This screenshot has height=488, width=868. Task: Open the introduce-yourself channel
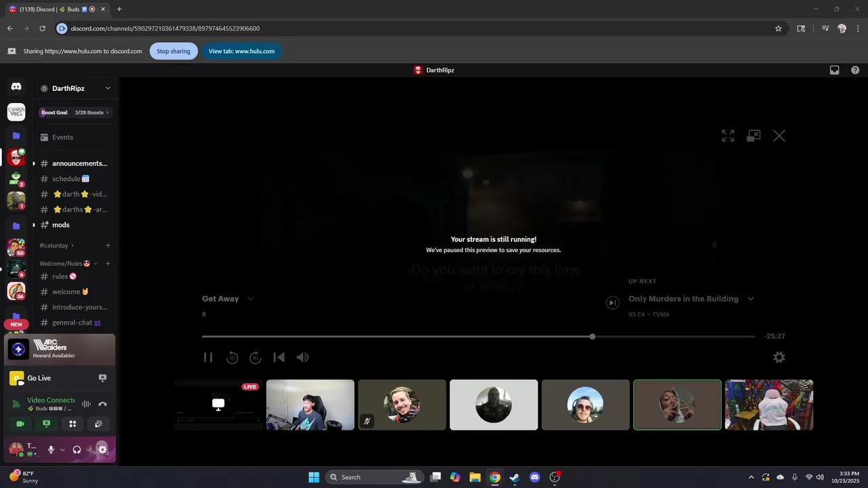coord(75,307)
